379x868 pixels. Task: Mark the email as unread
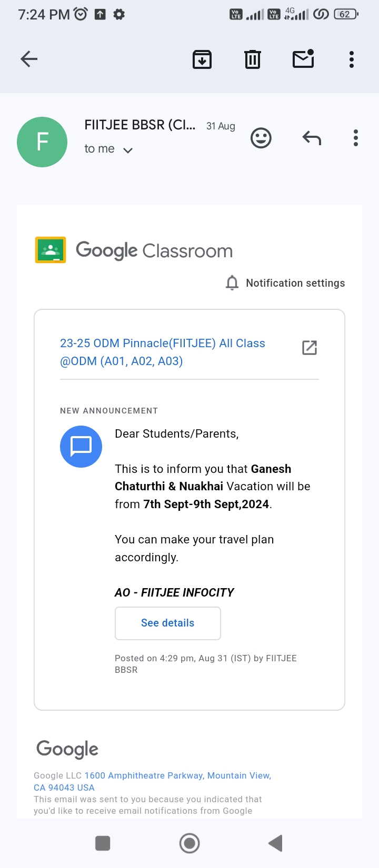303,59
